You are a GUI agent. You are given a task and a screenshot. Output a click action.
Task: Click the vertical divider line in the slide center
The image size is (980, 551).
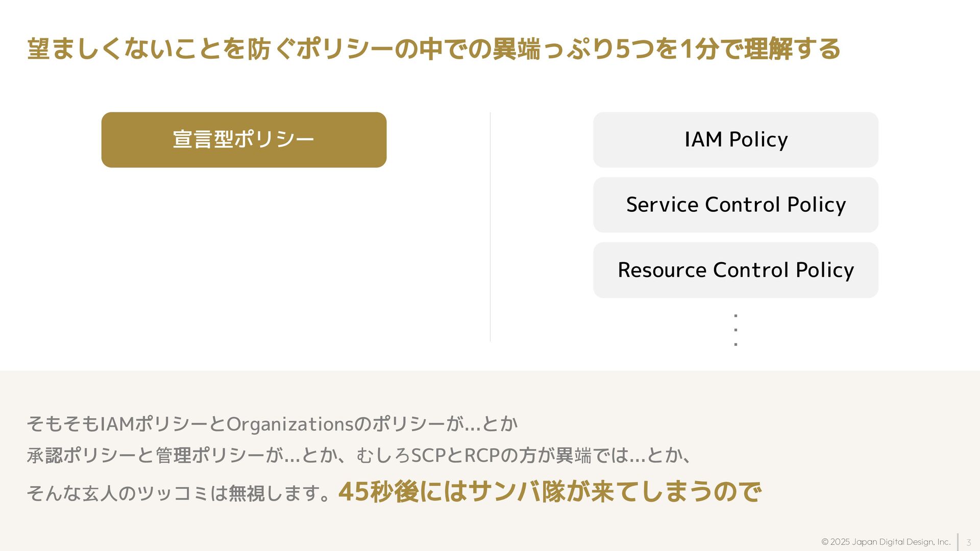point(490,227)
